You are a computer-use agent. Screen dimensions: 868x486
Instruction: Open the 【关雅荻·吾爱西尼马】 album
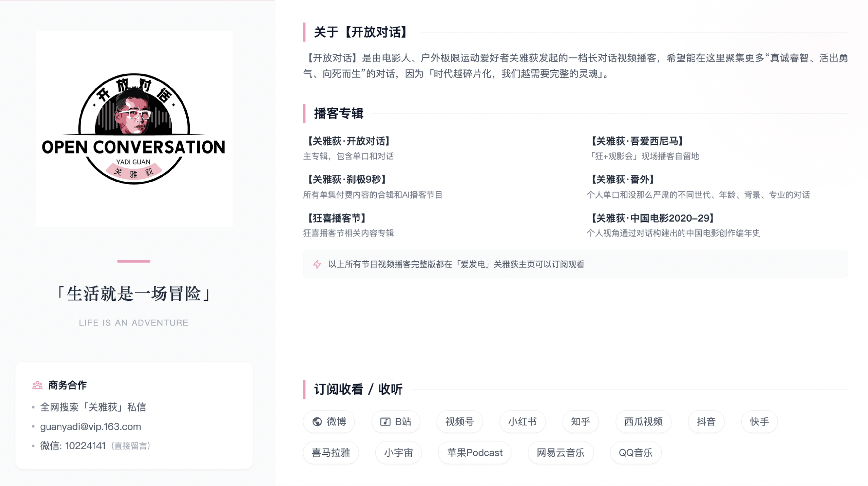637,141
